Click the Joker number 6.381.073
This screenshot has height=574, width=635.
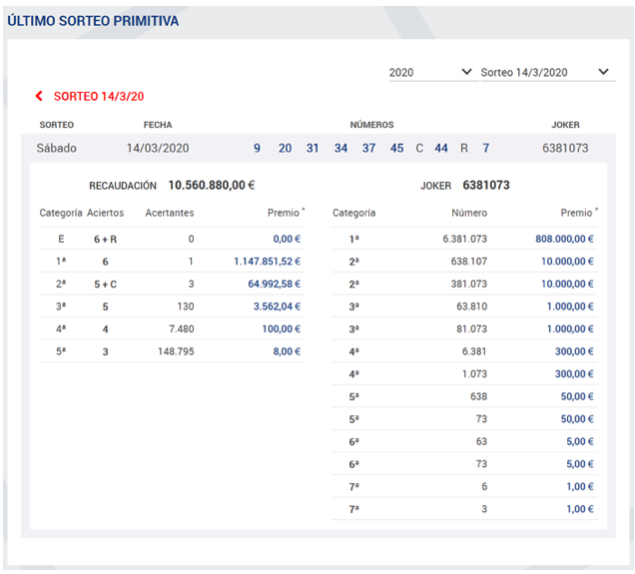[x=465, y=239]
